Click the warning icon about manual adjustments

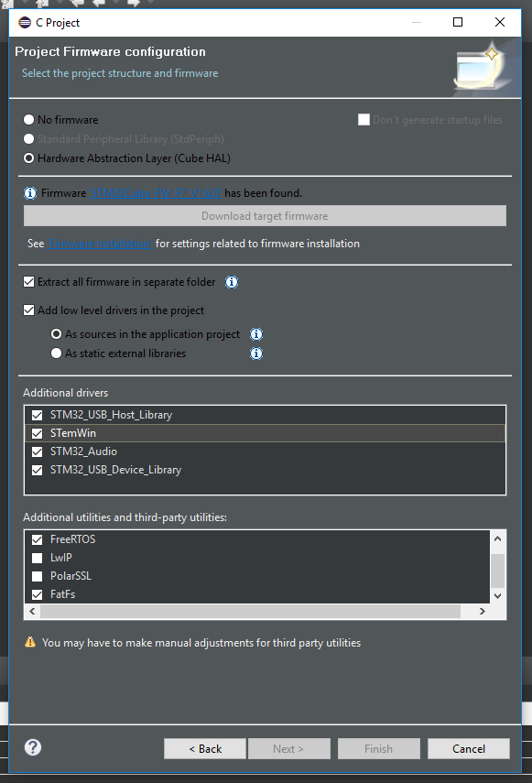(x=30, y=642)
